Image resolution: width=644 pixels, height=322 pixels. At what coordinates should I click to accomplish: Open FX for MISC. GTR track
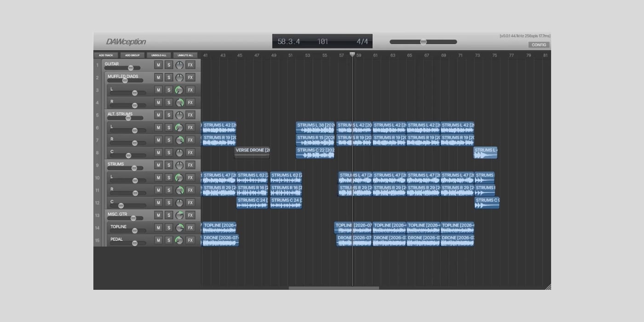(x=190, y=215)
